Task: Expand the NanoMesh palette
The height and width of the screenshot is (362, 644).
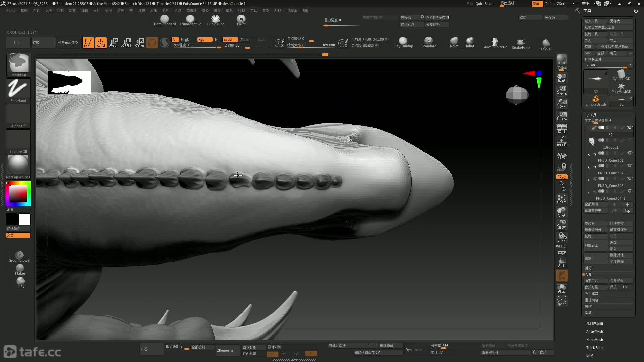Action: click(594, 340)
